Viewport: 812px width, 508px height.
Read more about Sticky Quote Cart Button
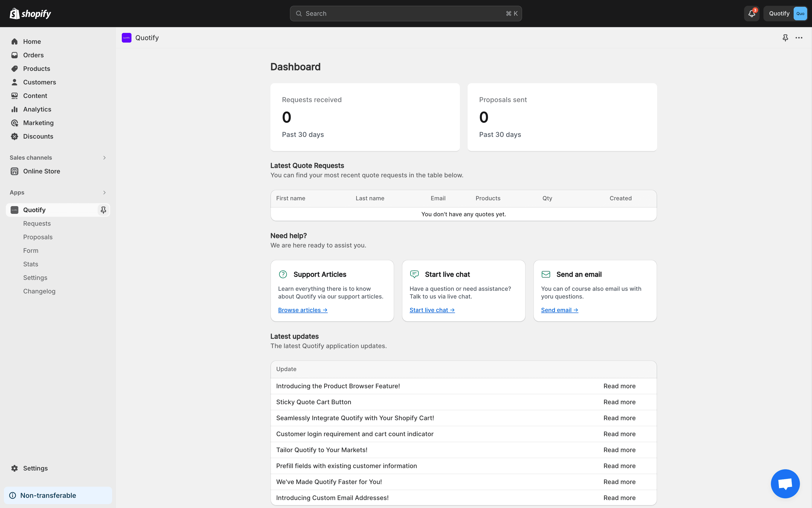(x=619, y=402)
